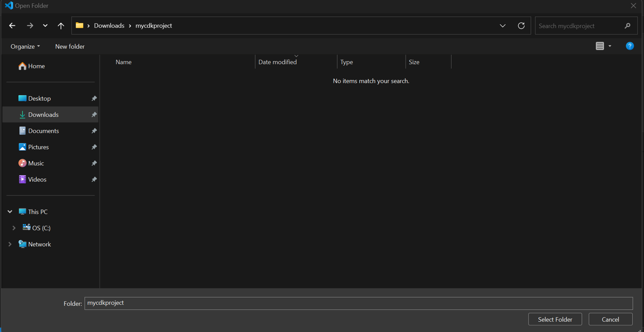This screenshot has height=332, width=644.
Task: Unpin Music from Quick access
Action: 94,163
